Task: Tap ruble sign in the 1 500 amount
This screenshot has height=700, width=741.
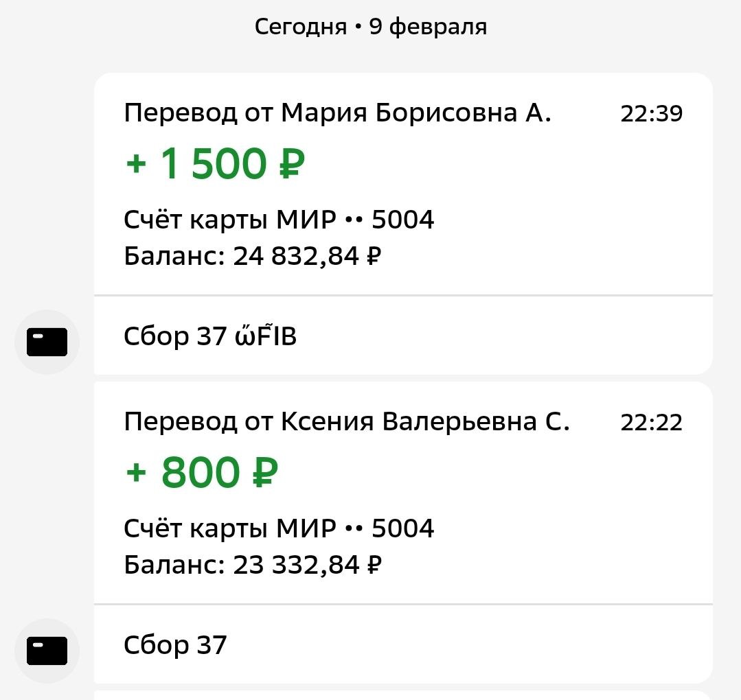Action: 293,165
